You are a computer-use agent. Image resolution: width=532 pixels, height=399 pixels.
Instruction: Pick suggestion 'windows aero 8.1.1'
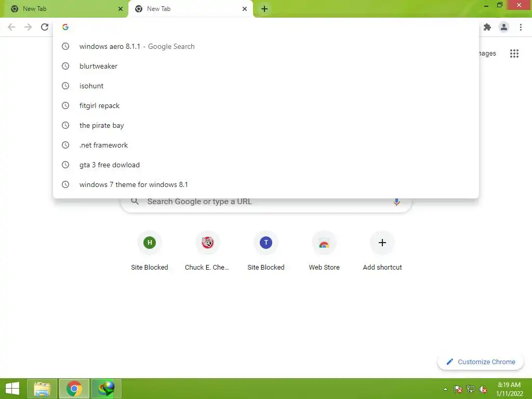266,46
